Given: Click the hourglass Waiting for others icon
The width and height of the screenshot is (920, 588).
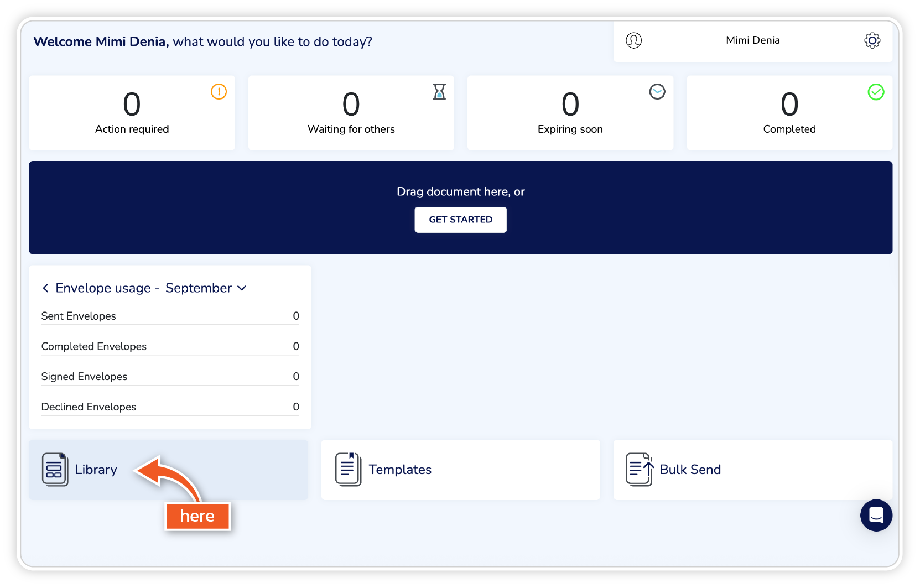Looking at the screenshot, I should (439, 91).
